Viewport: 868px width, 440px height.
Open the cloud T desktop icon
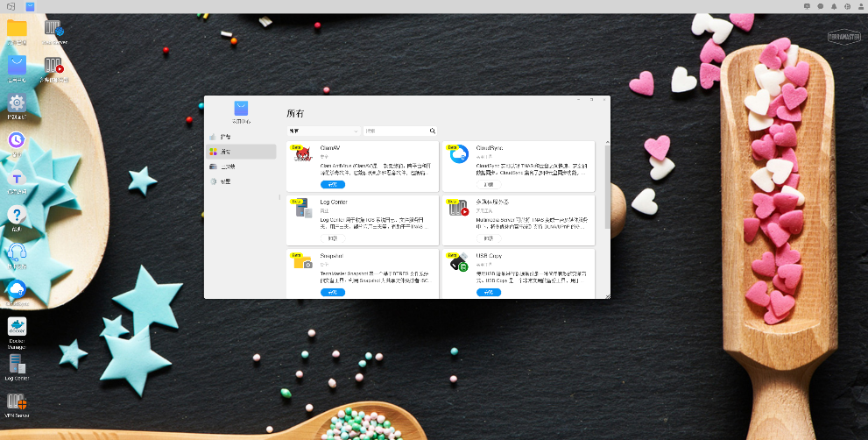pyautogui.click(x=17, y=177)
